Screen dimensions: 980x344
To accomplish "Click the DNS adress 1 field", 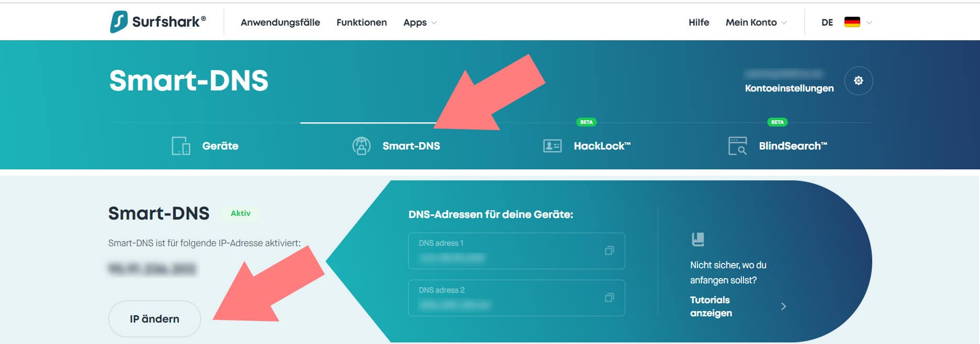I will (x=516, y=251).
